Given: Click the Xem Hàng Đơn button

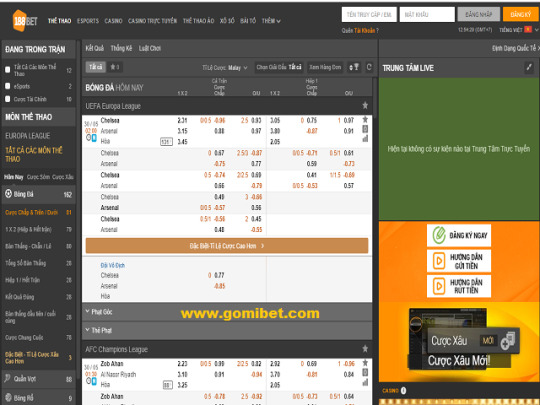Looking at the screenshot, I should coord(325,67).
